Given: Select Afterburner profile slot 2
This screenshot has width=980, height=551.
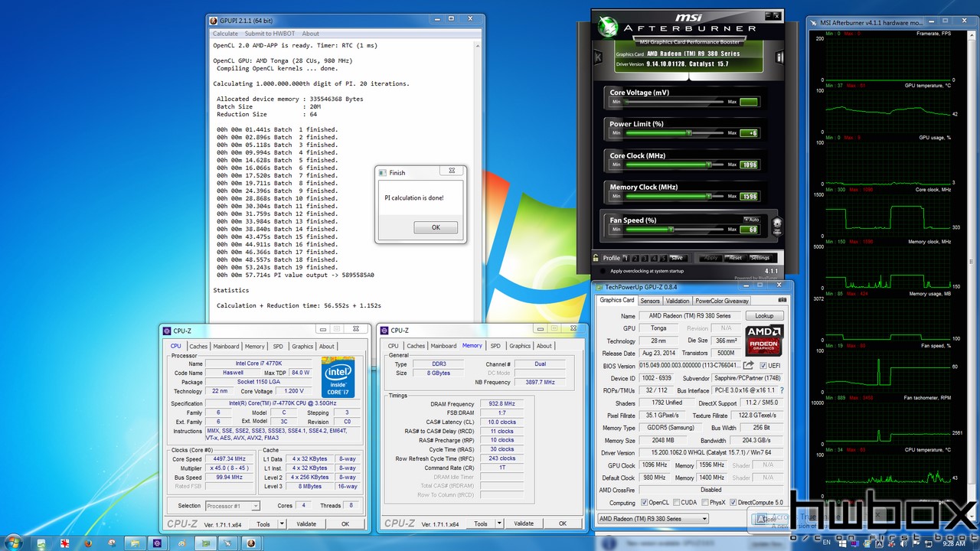Looking at the screenshot, I should click(x=635, y=258).
